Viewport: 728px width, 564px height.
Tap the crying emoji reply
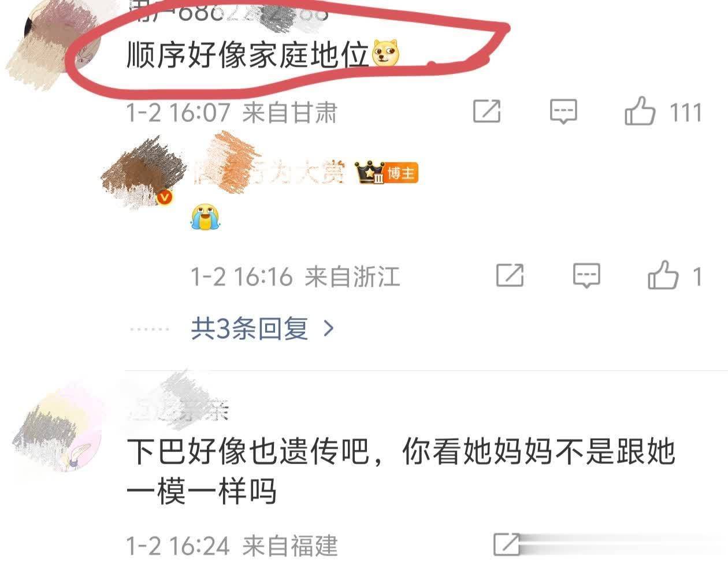[x=206, y=217]
